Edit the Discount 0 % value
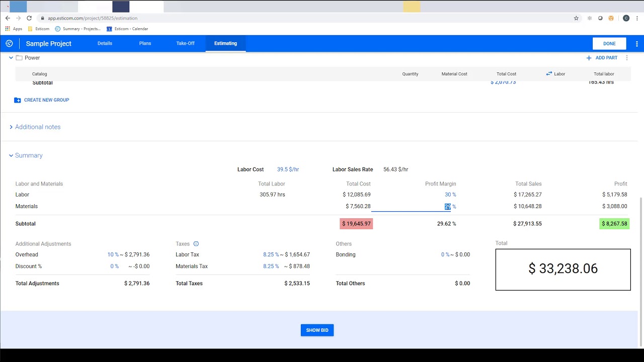This screenshot has height=362, width=644. pos(115,266)
